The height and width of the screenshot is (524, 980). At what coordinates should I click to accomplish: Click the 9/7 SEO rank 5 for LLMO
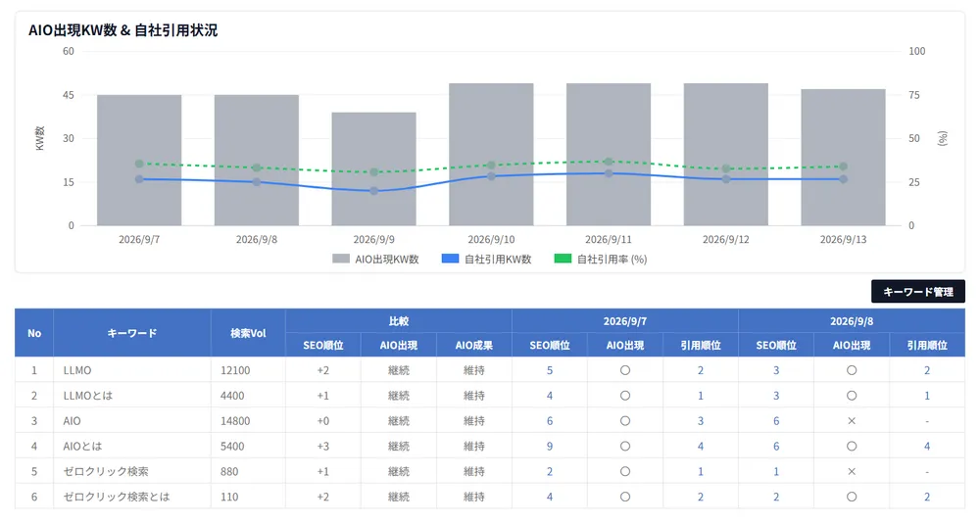[550, 370]
